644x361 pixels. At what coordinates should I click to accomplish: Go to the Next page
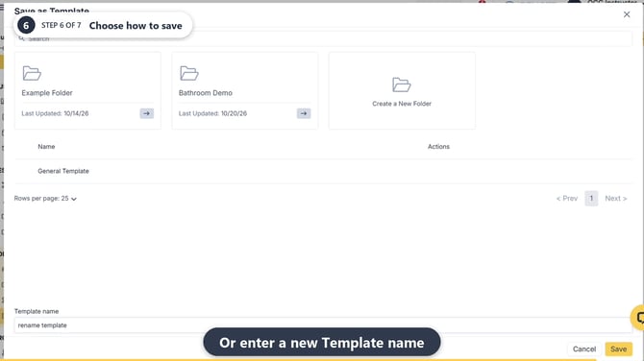[x=616, y=199]
